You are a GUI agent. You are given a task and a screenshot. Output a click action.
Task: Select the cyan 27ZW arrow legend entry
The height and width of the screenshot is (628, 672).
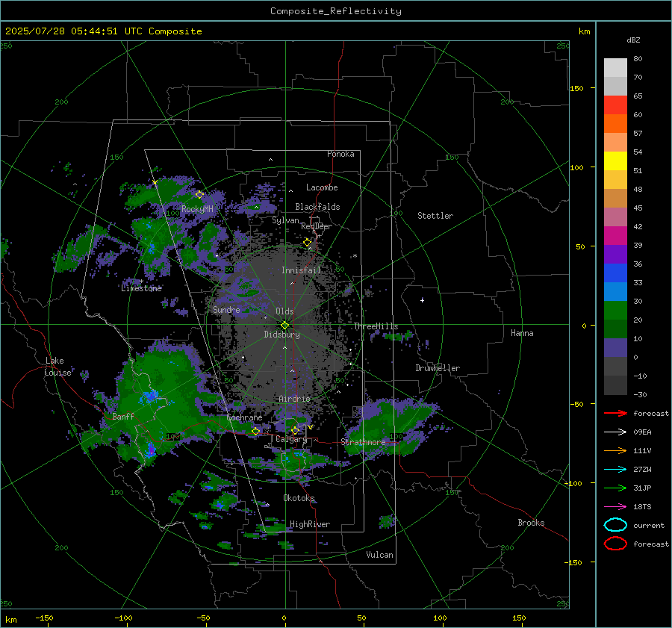pos(615,470)
